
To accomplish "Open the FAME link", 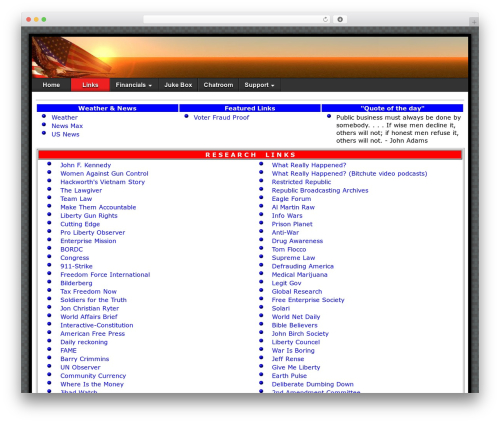I will [68, 350].
